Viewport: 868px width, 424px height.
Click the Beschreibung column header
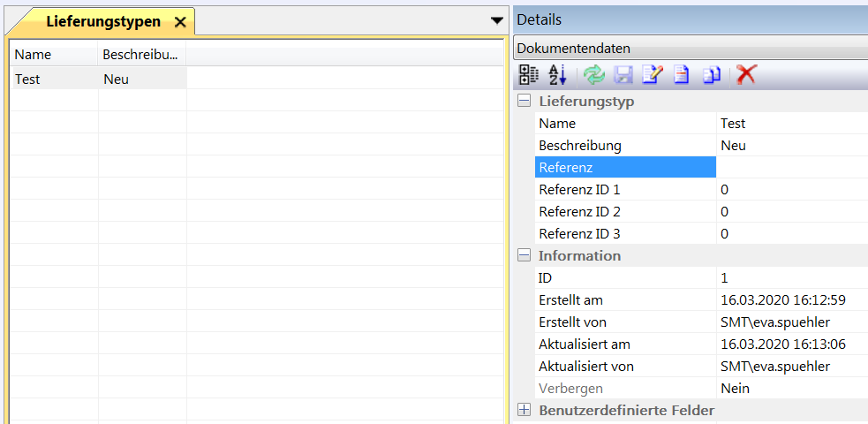(141, 55)
